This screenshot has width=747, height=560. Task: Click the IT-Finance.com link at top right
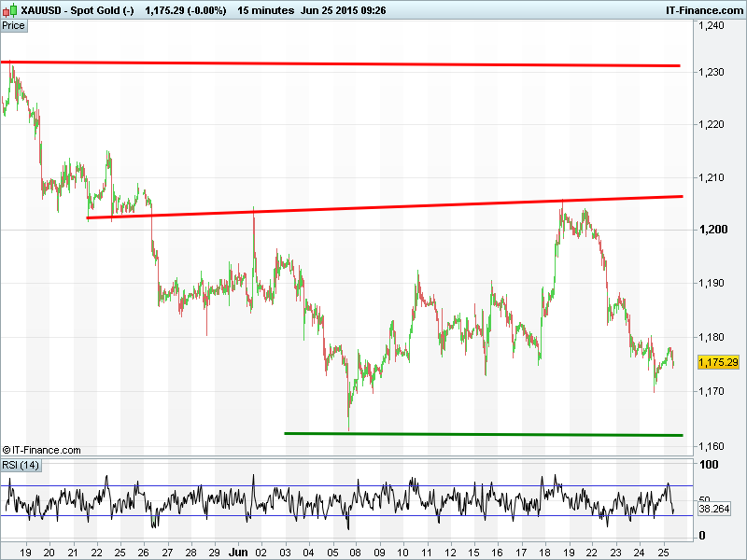pyautogui.click(x=703, y=9)
